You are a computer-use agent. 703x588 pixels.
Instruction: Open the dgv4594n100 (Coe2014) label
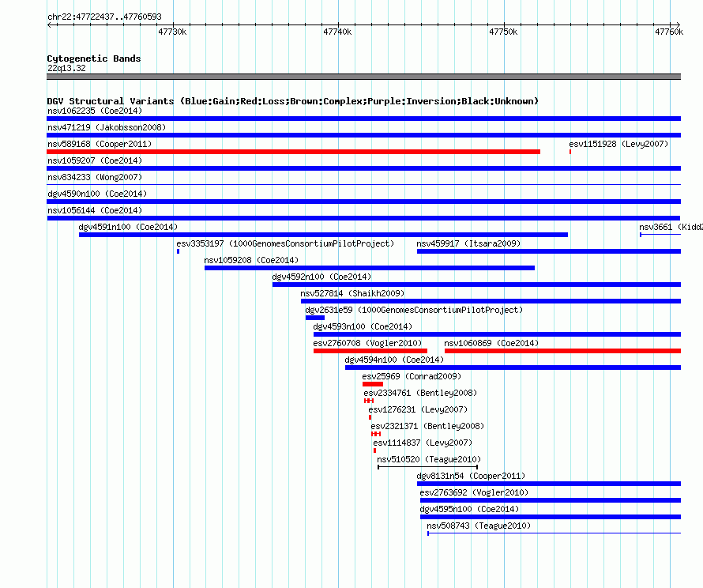click(394, 360)
